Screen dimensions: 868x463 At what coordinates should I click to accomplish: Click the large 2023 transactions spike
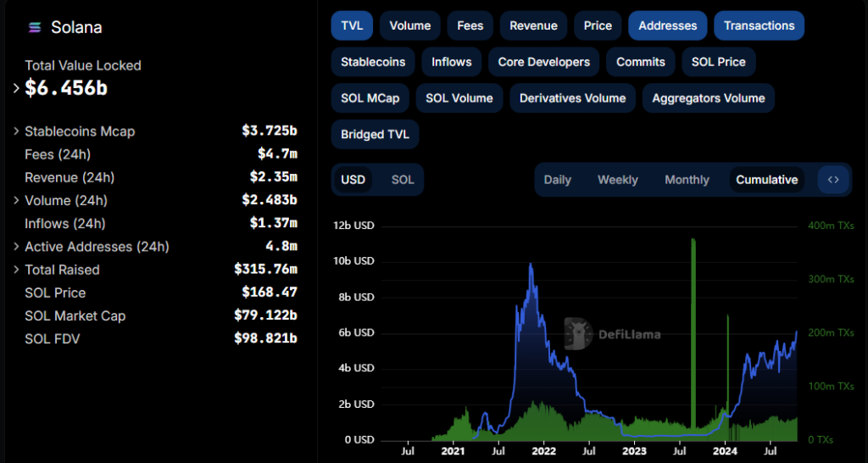693,332
